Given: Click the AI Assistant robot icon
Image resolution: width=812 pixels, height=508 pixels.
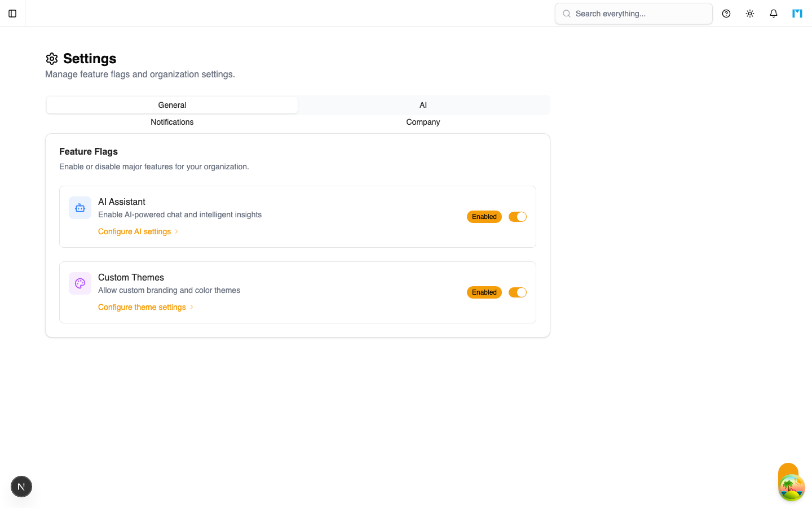Looking at the screenshot, I should tap(80, 208).
